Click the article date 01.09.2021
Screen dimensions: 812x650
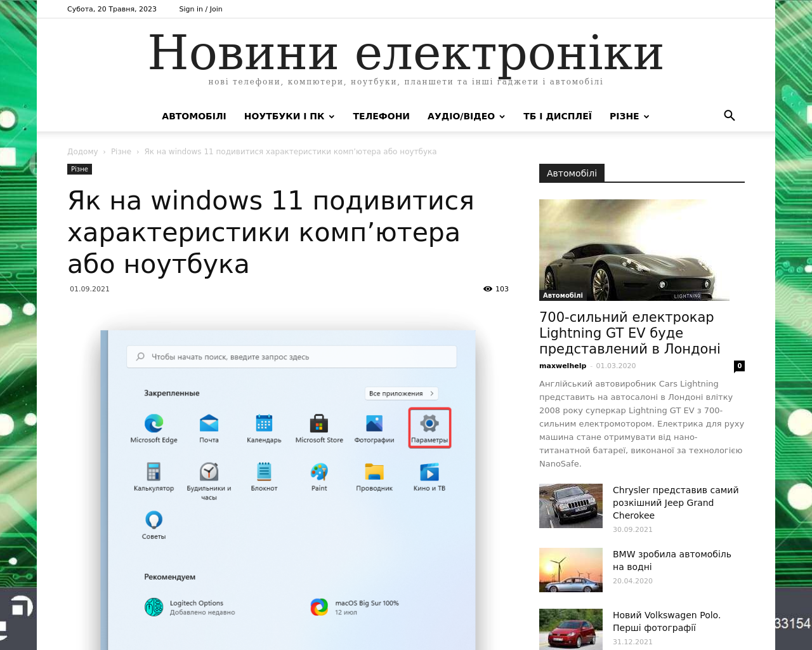[89, 289]
